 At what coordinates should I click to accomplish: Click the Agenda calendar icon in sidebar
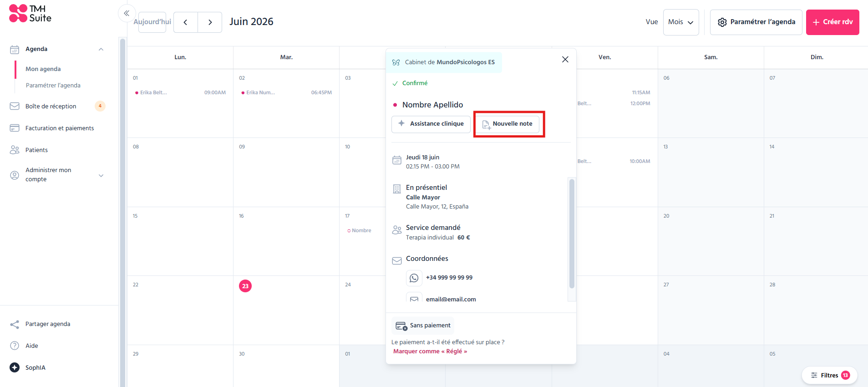point(15,49)
